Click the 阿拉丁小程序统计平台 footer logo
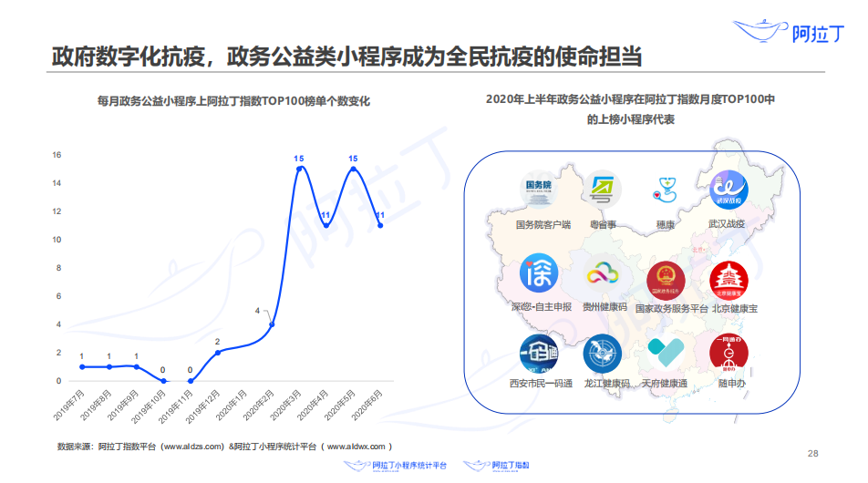 [x=395, y=466]
